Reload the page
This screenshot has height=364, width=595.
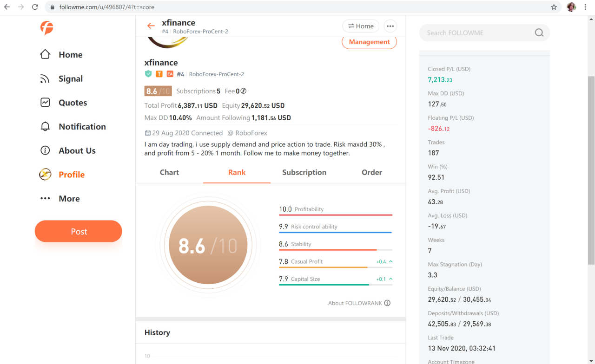point(35,7)
